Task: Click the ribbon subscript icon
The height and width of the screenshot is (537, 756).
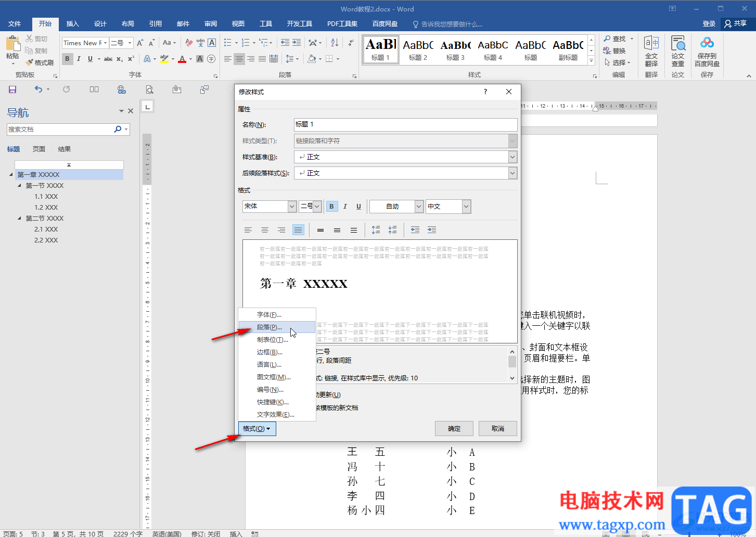Action: 120,59
